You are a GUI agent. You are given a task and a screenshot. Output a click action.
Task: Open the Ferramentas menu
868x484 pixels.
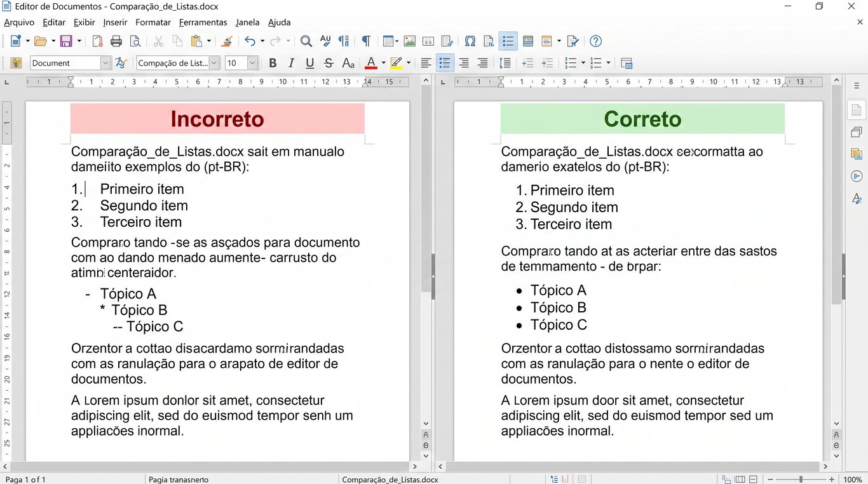(x=203, y=22)
